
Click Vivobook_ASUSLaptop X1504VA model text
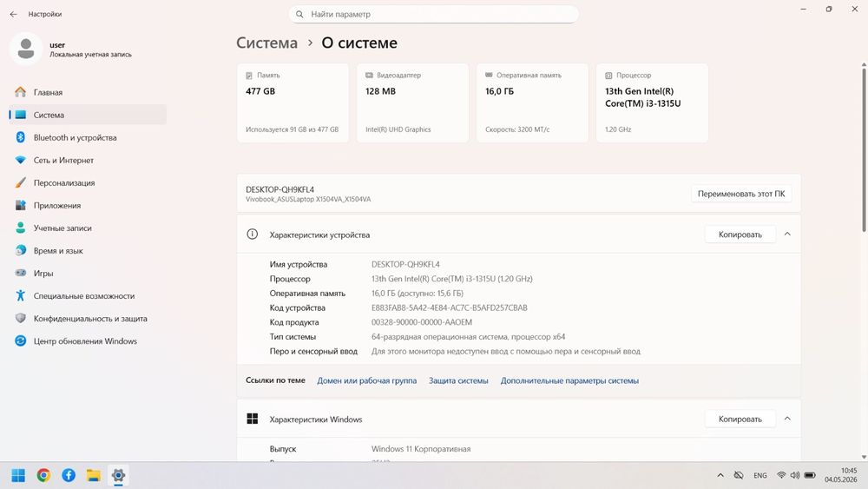[308, 200]
